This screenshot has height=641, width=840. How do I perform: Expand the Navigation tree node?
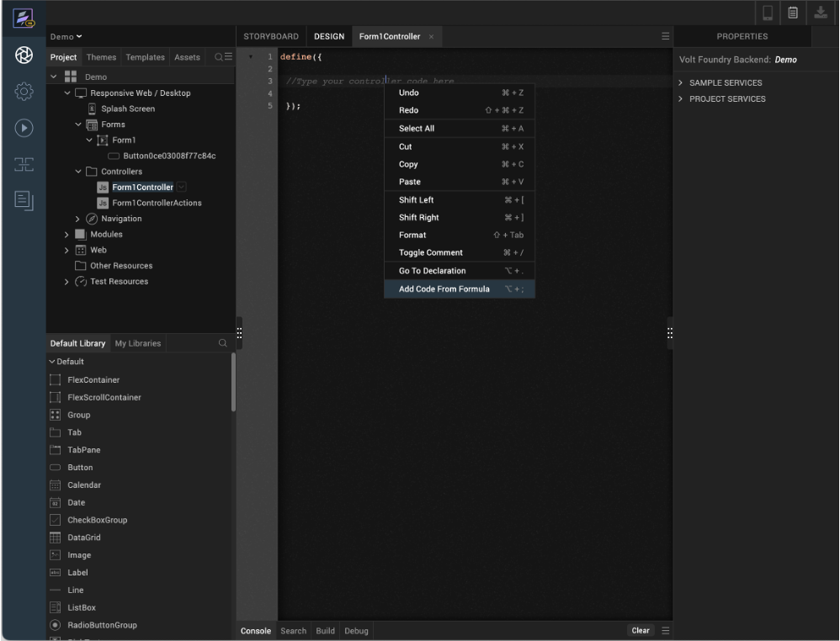coord(77,219)
